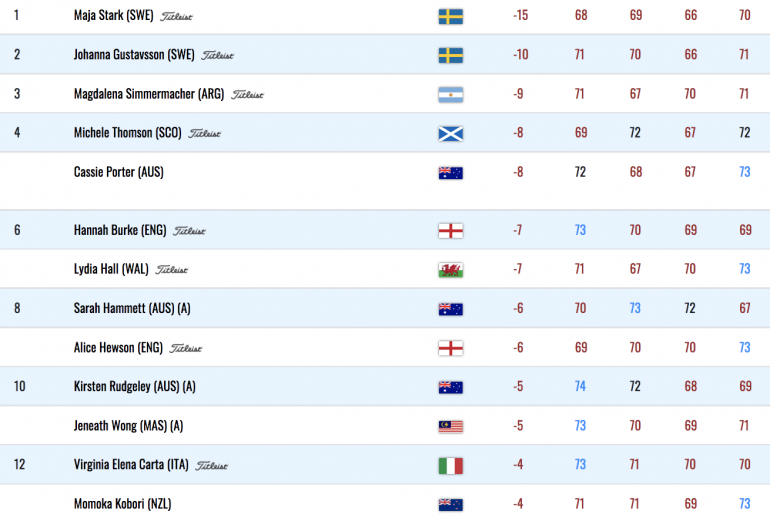
Task: Click England flag beside Hannah Burke
Action: (x=450, y=230)
